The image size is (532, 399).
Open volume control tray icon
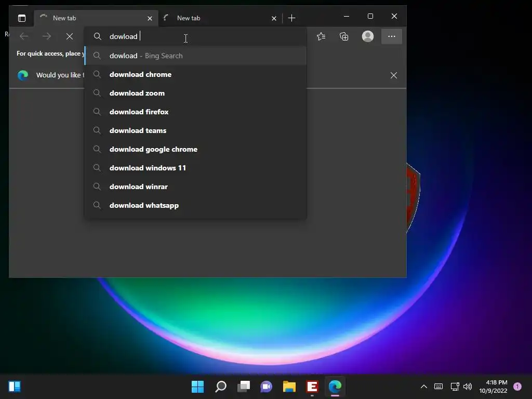tap(468, 387)
